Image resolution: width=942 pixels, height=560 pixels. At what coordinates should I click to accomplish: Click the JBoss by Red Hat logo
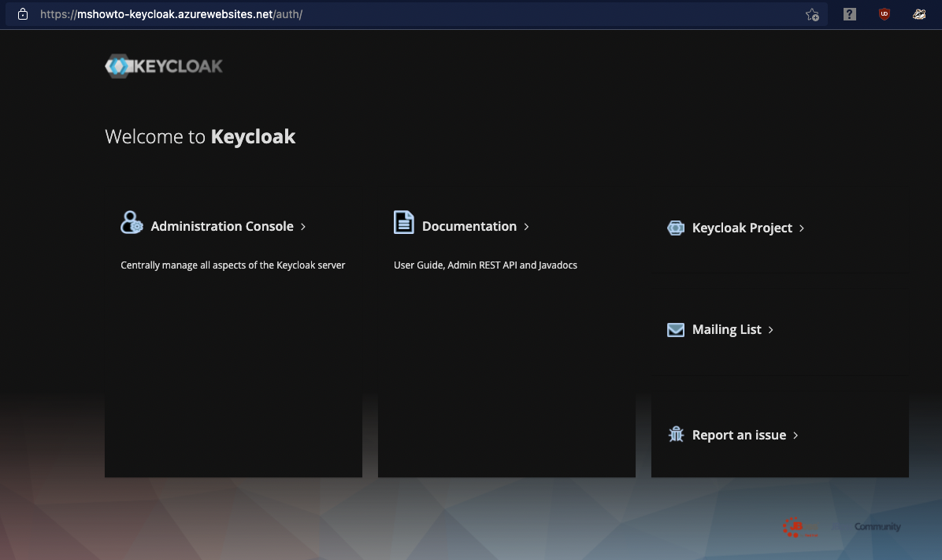[x=800, y=527]
